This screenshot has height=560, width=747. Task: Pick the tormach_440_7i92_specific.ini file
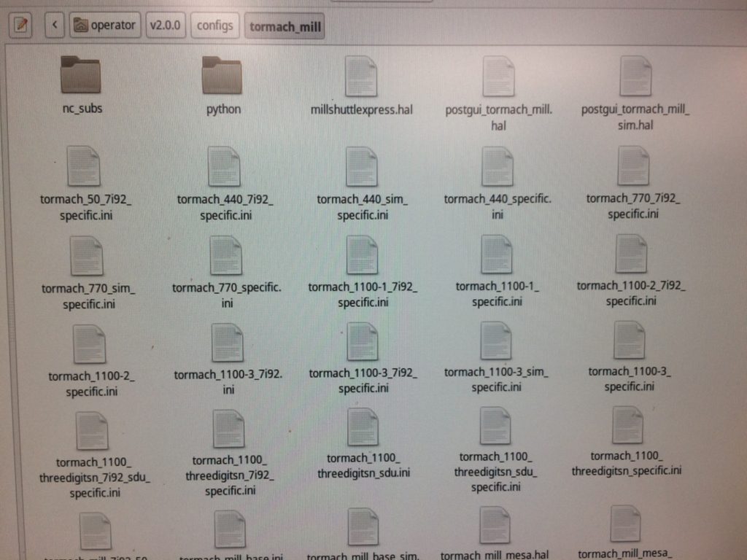point(225,184)
